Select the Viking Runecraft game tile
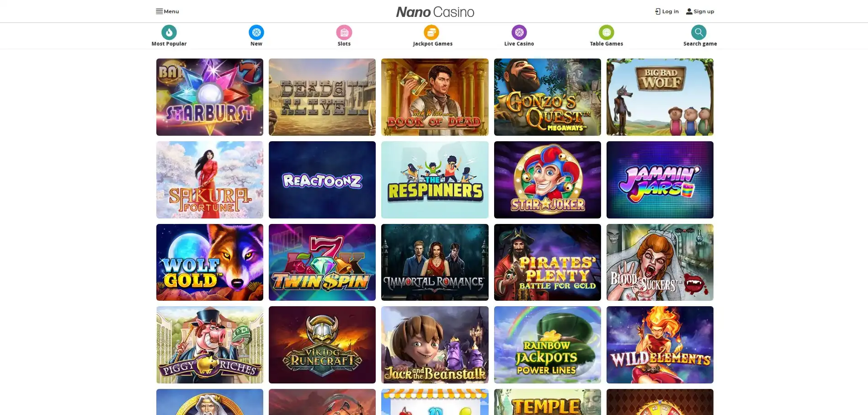868x415 pixels. click(322, 345)
